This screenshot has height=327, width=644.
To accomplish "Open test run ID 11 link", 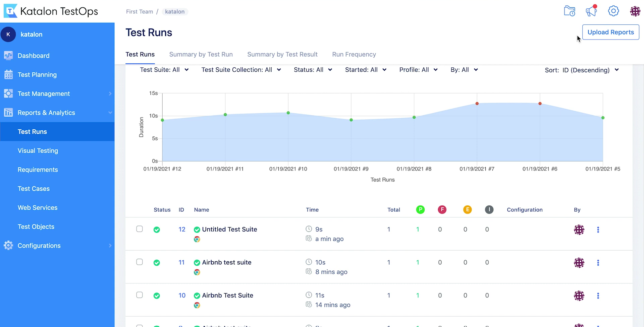I will (x=181, y=262).
